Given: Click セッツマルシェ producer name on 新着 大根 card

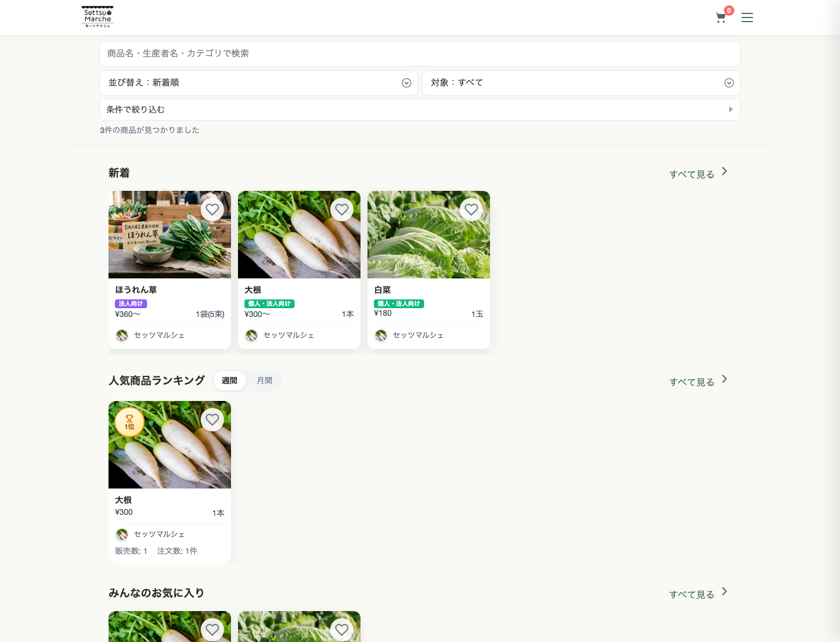Looking at the screenshot, I should click(289, 335).
